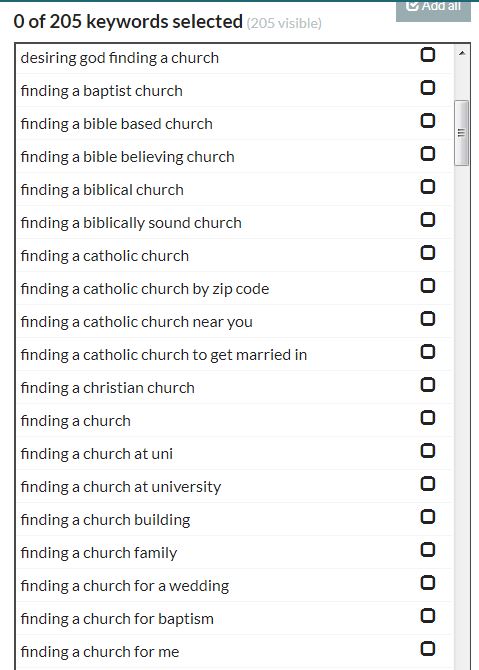479x670 pixels.
Task: Click the 'finding a church for me' keyword text
Action: coord(100,652)
